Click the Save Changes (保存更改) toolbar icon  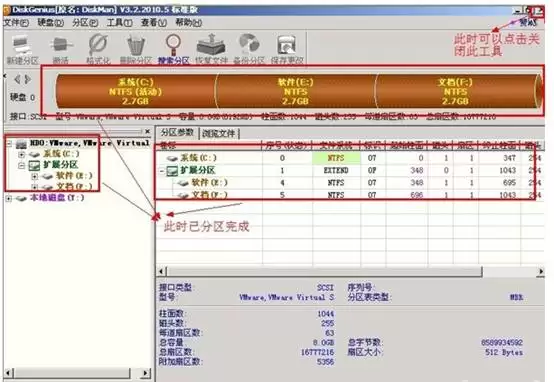(287, 46)
